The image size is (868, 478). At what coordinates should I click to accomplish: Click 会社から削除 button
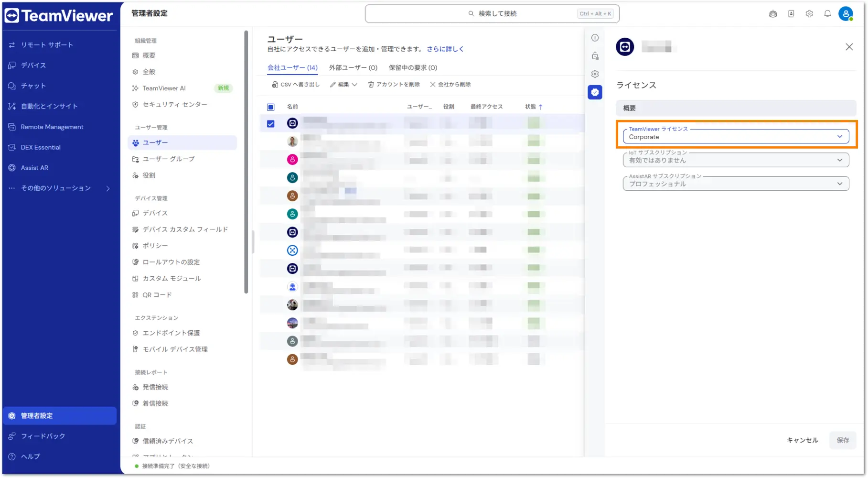pos(450,85)
